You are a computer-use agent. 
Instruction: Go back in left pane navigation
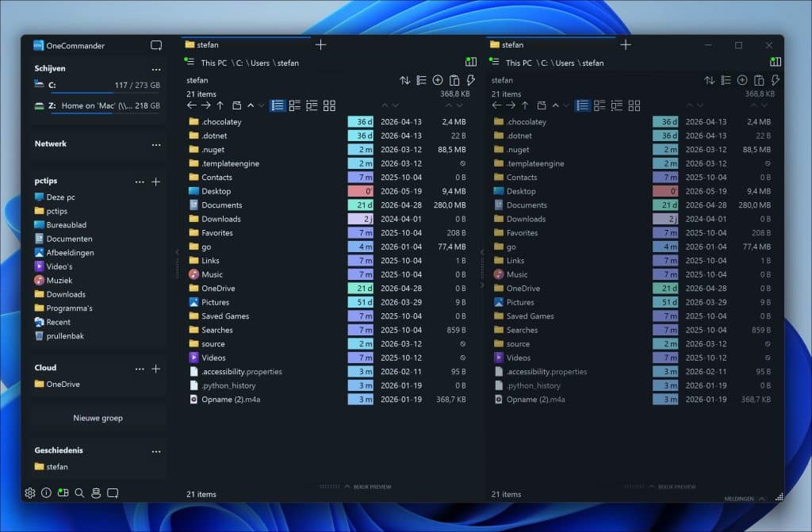[x=192, y=105]
